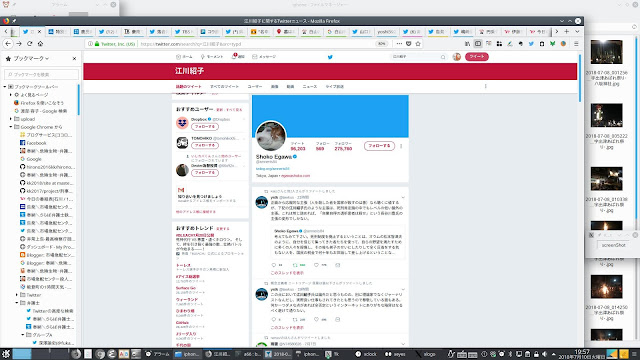Open the profile avatar menu
This screenshot has width=640, height=360.
457,57
